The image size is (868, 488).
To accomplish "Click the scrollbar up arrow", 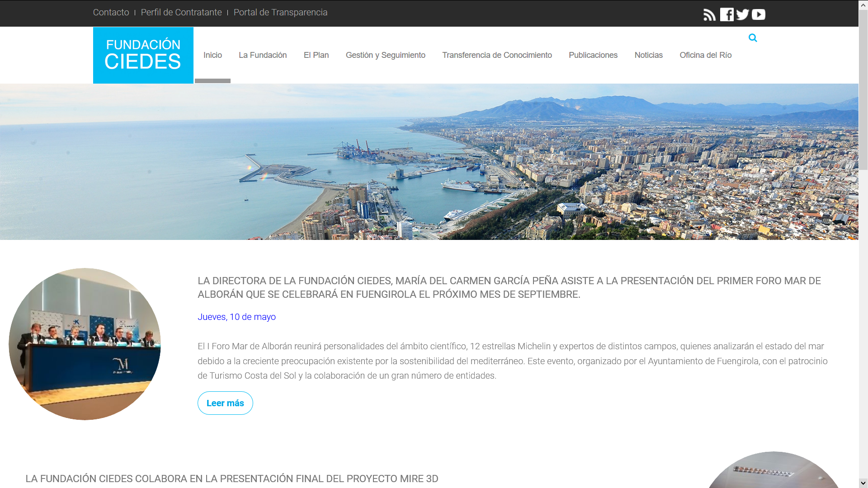I will click(863, 5).
